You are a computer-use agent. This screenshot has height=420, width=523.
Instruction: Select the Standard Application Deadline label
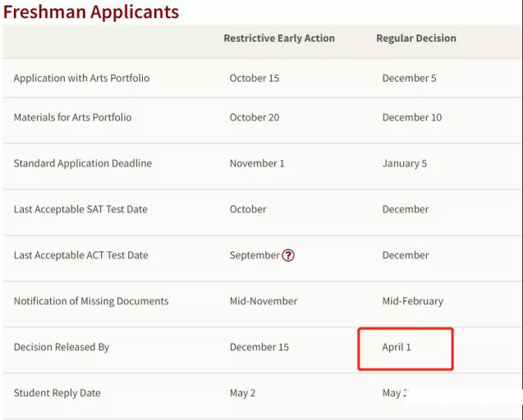82,163
